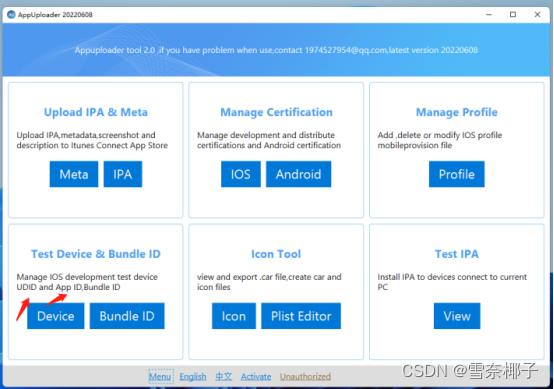The width and height of the screenshot is (554, 389).
Task: Open the Meta upload button
Action: pyautogui.click(x=74, y=174)
